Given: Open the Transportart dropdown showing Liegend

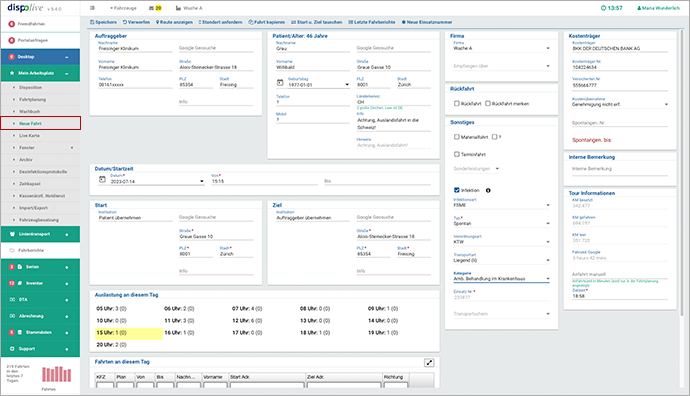Looking at the screenshot, I should click(x=502, y=260).
